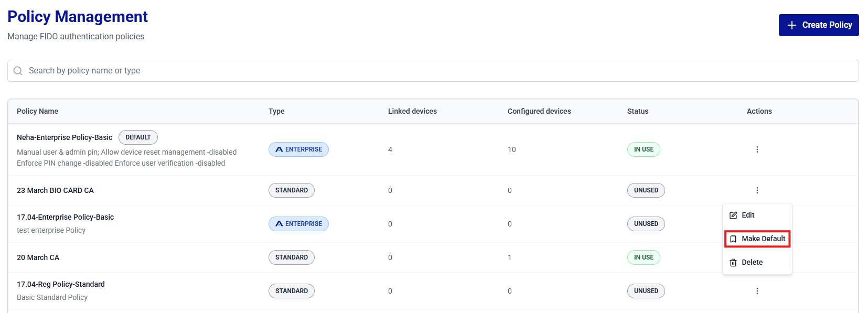Open actions menu for 17.04-Reg Policy-Standard
Screen dimensions: 868x313
pos(757,291)
